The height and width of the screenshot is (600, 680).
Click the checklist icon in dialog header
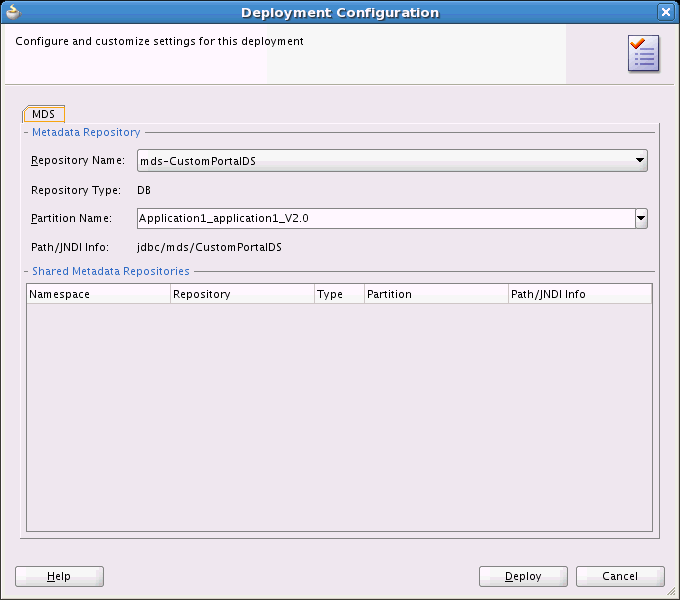point(644,54)
